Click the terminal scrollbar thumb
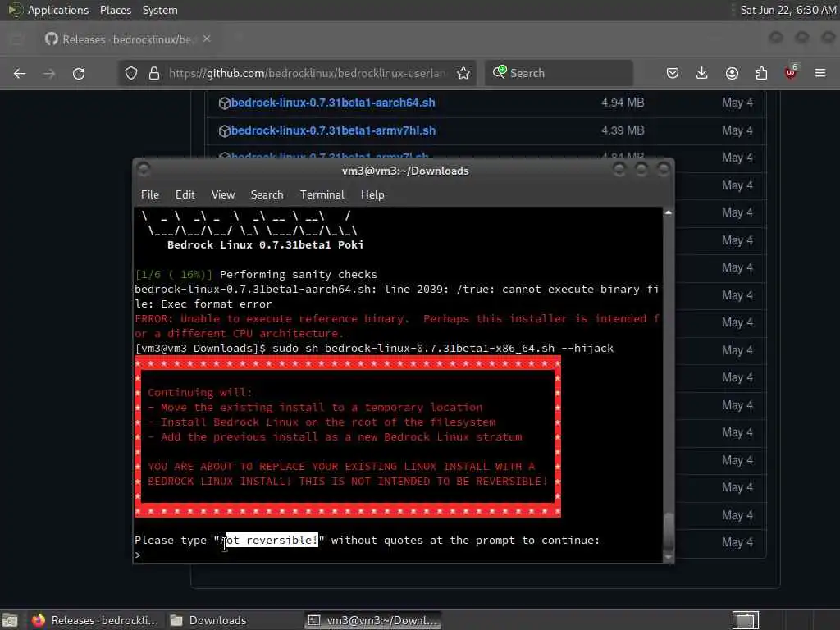The image size is (840, 630). tap(668, 532)
